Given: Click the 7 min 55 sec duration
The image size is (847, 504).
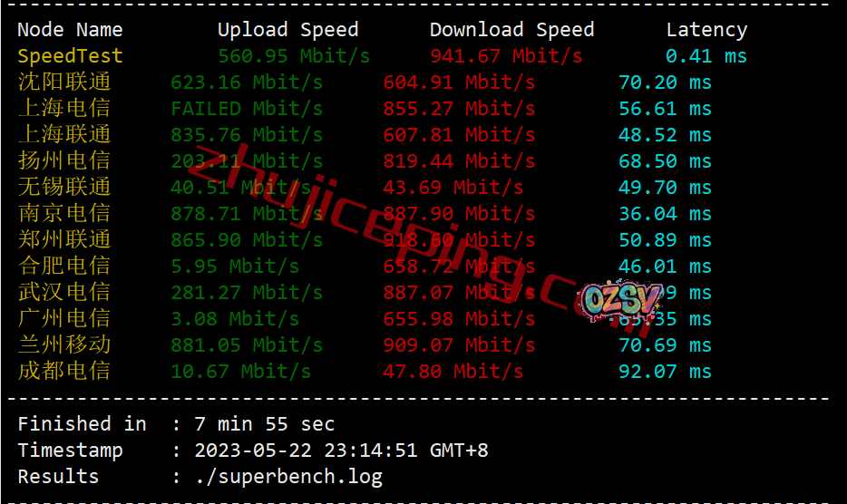Looking at the screenshot, I should point(265,424).
